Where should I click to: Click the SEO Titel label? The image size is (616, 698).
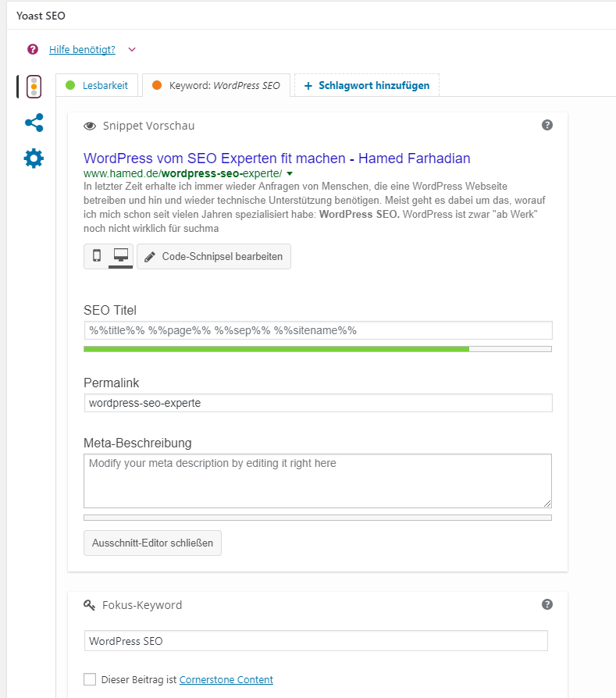(x=110, y=310)
